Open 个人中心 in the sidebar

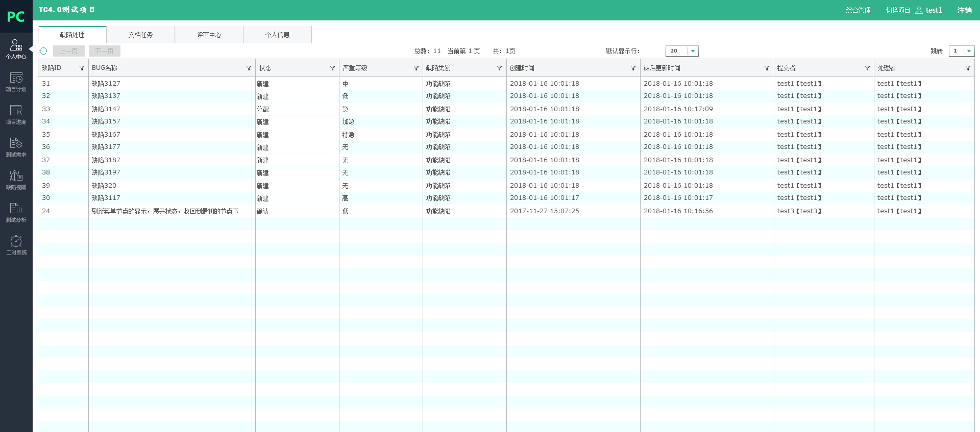[x=16, y=49]
